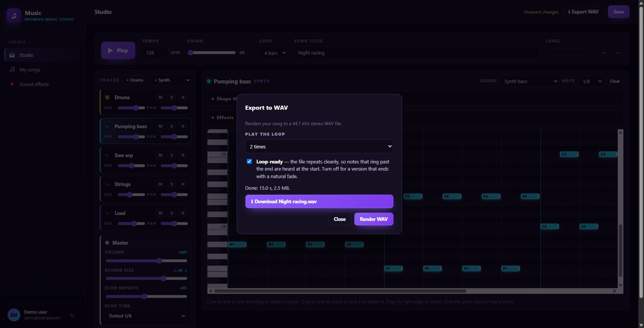644x328 pixels.
Task: Download Night-racing.wav
Action: [319, 201]
